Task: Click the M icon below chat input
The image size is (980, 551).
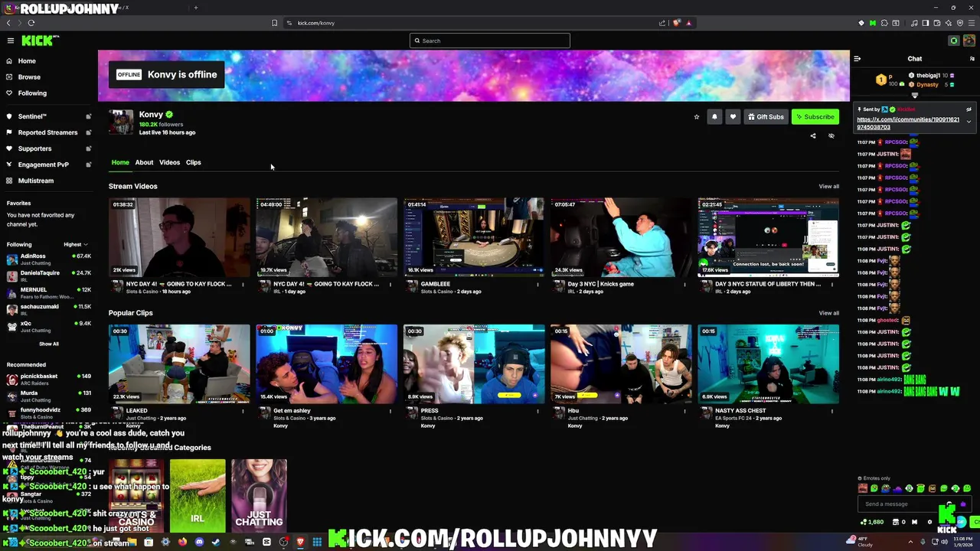Action: [x=914, y=522]
